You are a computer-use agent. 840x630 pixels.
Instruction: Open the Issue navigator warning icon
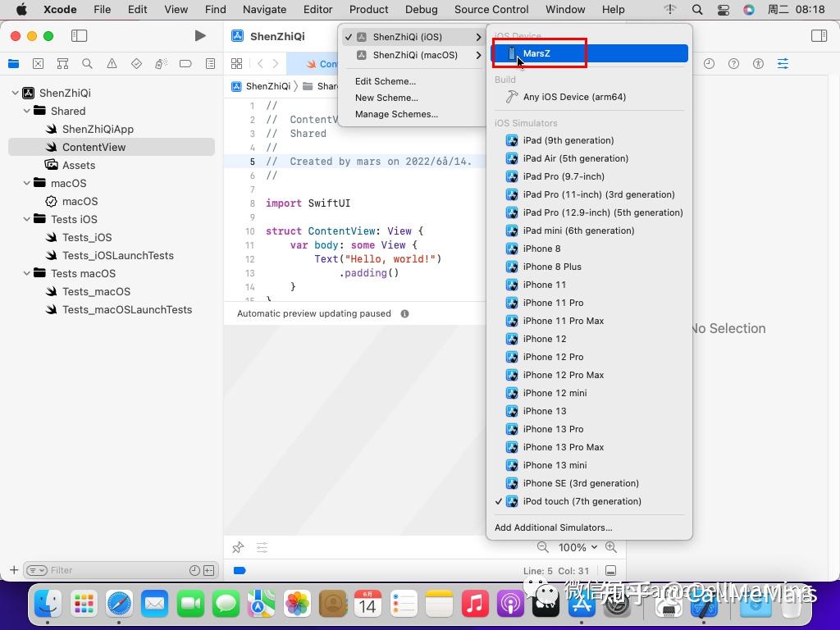tap(112, 64)
